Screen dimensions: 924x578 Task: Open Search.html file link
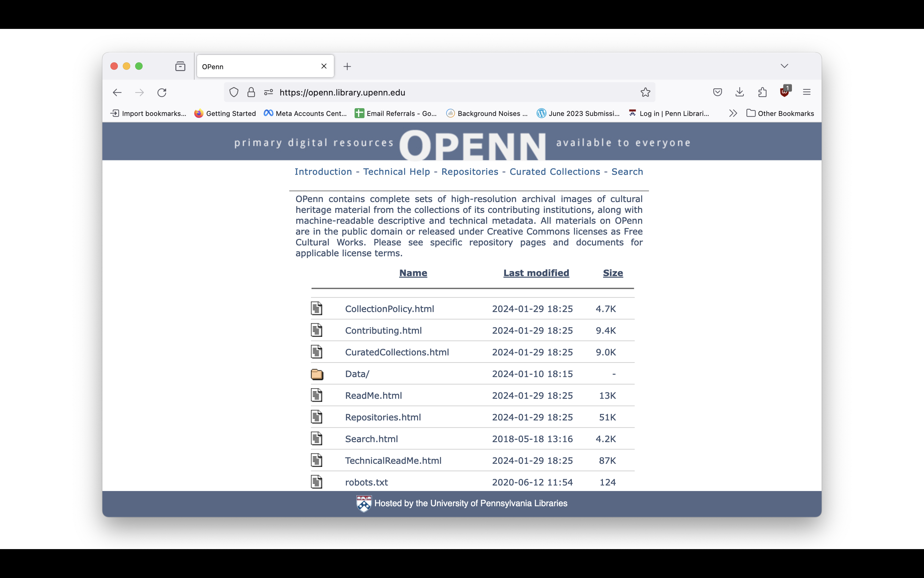372,439
